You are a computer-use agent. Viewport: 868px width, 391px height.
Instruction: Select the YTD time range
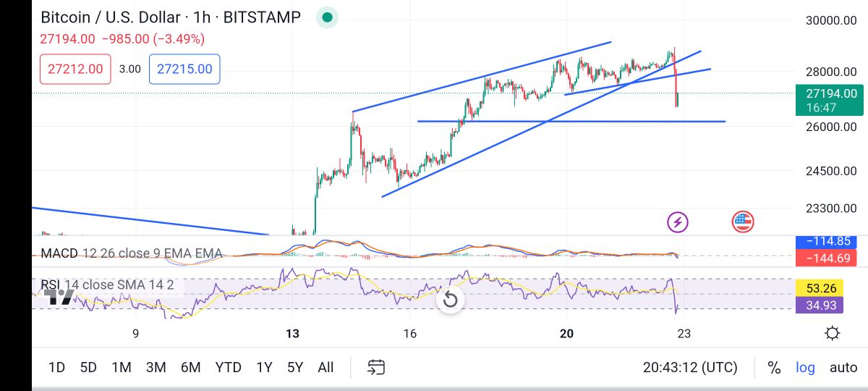click(228, 368)
